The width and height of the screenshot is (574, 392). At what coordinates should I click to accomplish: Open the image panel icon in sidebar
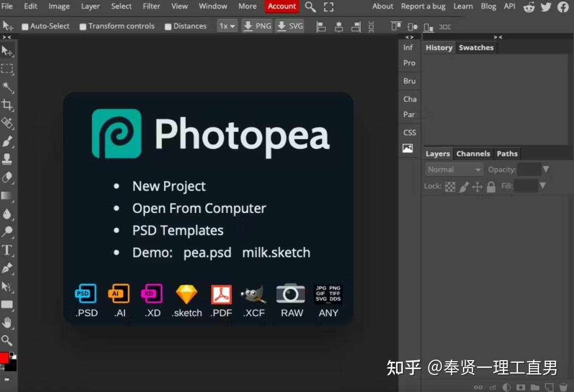click(408, 148)
